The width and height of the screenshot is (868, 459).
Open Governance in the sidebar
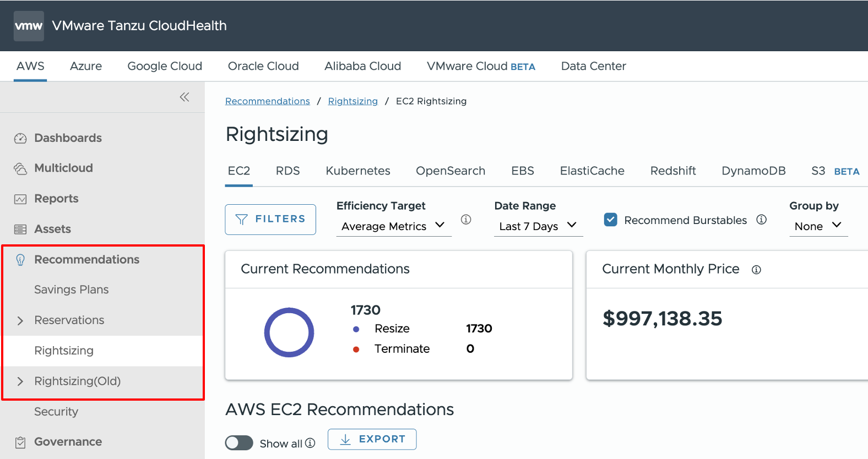pos(68,442)
